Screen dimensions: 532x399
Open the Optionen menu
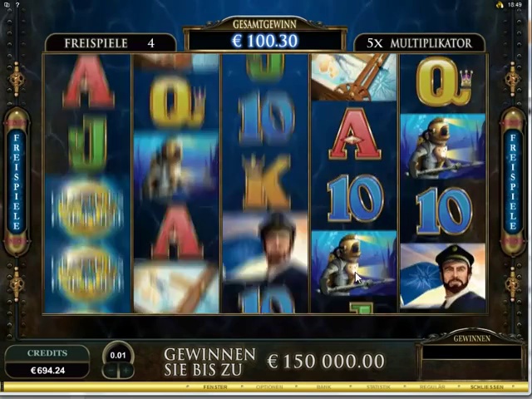coord(269,387)
